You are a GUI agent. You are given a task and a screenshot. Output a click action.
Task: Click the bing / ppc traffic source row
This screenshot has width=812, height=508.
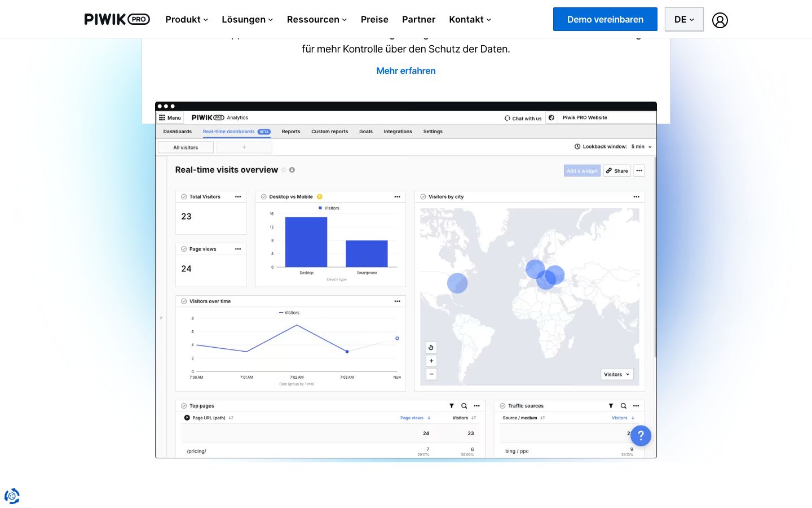click(x=570, y=451)
